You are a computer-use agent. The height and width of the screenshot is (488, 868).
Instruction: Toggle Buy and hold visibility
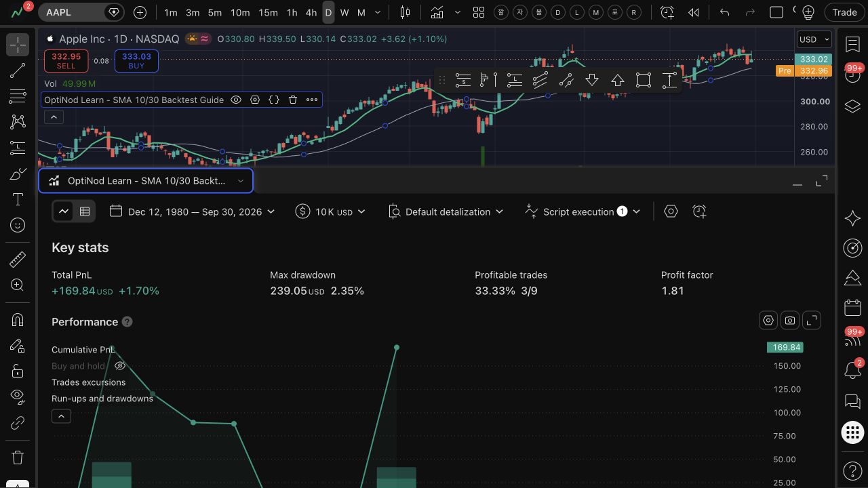pos(120,366)
